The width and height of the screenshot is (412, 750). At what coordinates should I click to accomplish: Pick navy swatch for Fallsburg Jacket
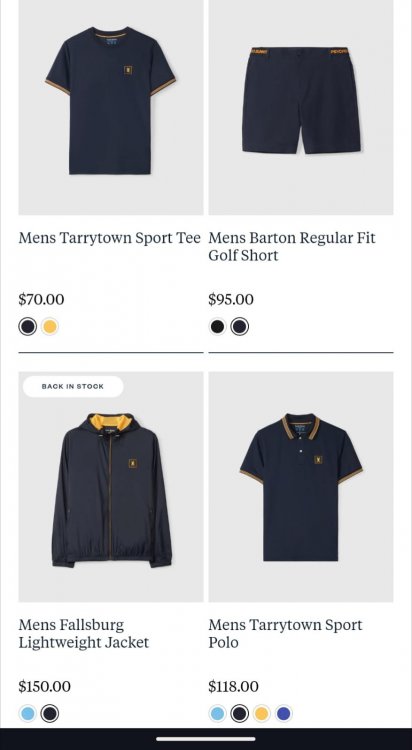point(50,714)
